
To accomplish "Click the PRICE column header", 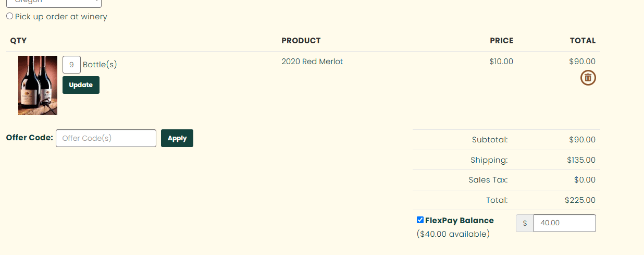I will 501,41.
